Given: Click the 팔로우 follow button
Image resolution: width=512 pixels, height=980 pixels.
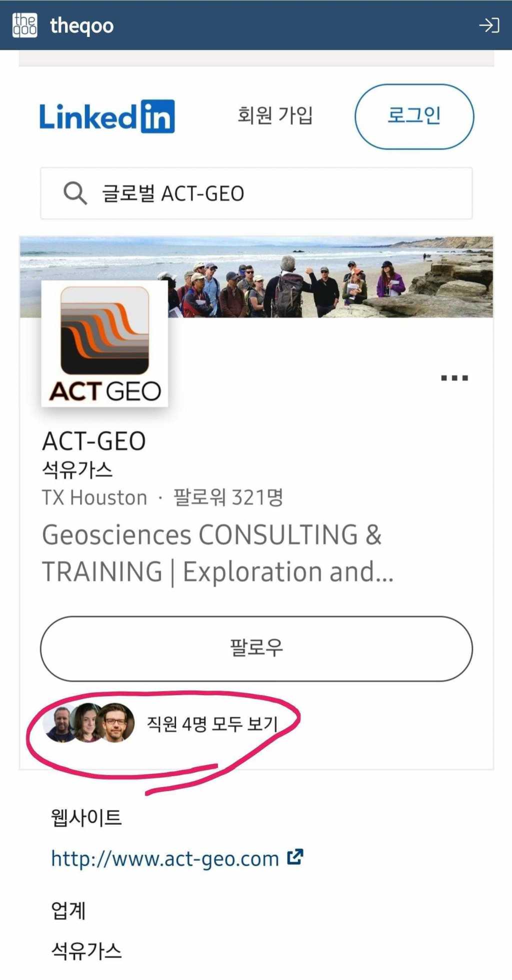Looking at the screenshot, I should pos(256,649).
